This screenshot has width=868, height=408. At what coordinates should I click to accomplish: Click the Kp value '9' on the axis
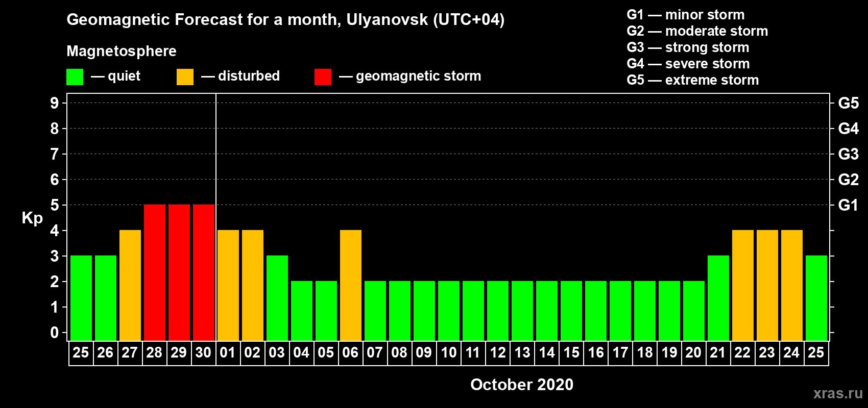tap(55, 103)
